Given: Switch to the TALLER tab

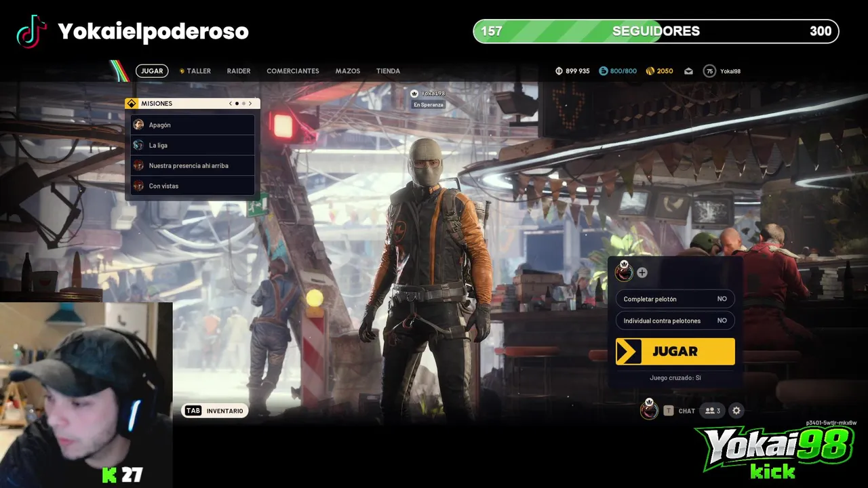Looking at the screenshot, I should pyautogui.click(x=195, y=70).
